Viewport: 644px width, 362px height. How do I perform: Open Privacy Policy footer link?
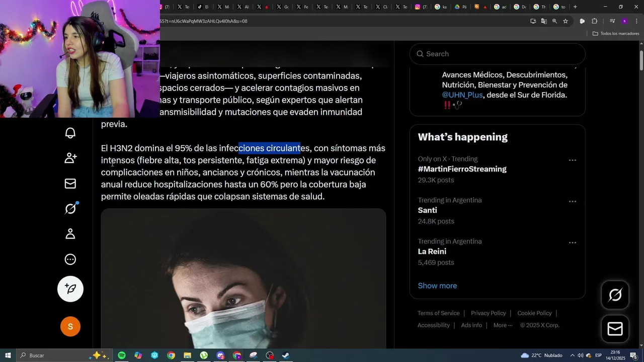point(488,313)
